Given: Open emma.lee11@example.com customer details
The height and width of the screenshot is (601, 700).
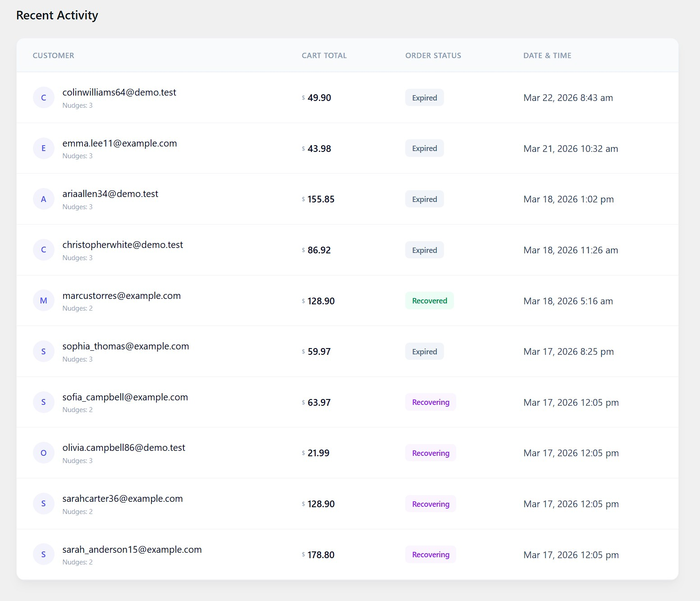Looking at the screenshot, I should (x=120, y=143).
